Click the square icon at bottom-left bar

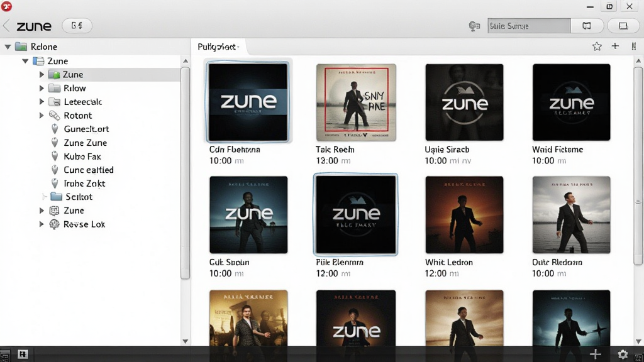tap(23, 354)
